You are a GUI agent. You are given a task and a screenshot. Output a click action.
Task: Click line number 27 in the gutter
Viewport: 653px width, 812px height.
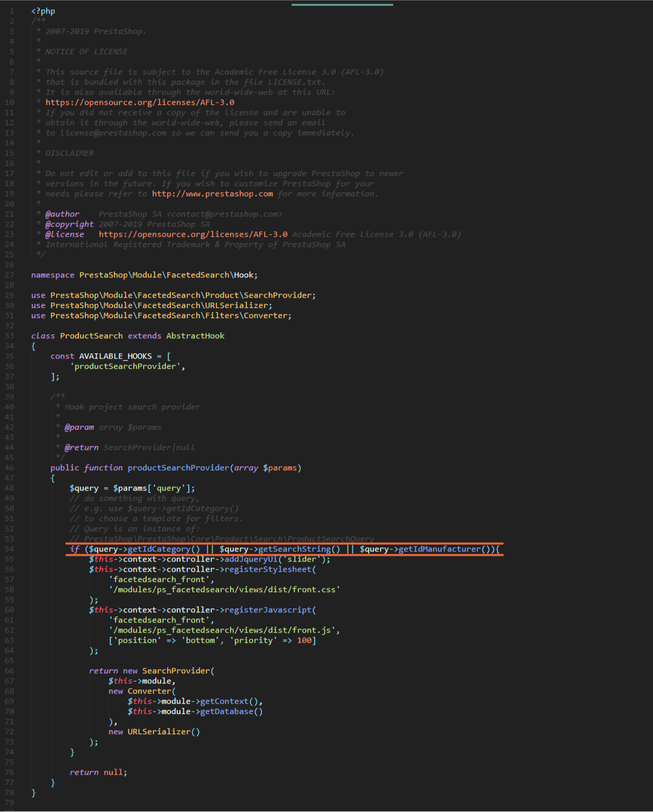click(9, 275)
